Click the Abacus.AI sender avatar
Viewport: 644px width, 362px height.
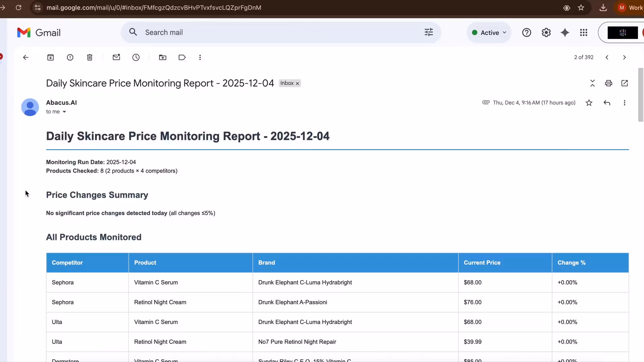(x=30, y=107)
